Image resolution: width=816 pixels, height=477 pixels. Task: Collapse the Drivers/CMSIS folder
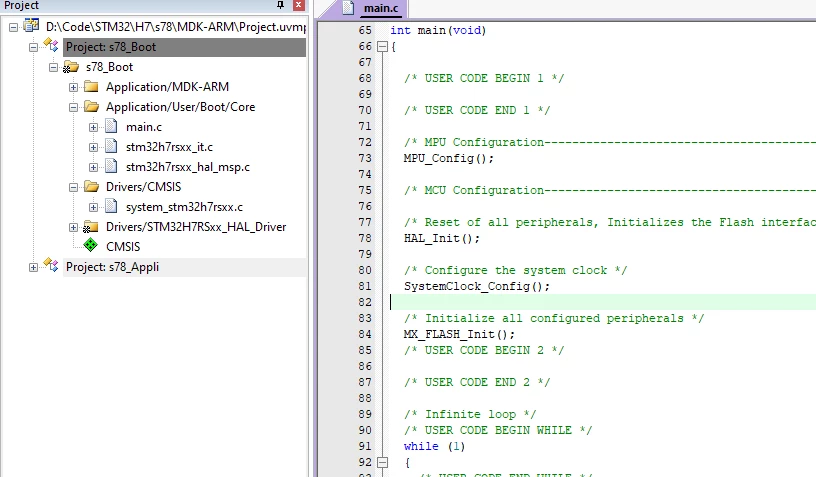73,187
